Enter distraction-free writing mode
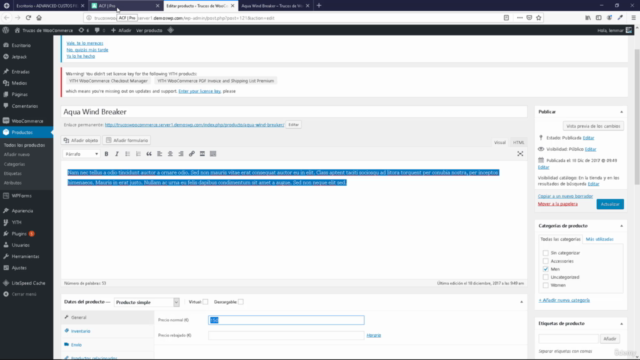This screenshot has width=640, height=360. pos(520,154)
